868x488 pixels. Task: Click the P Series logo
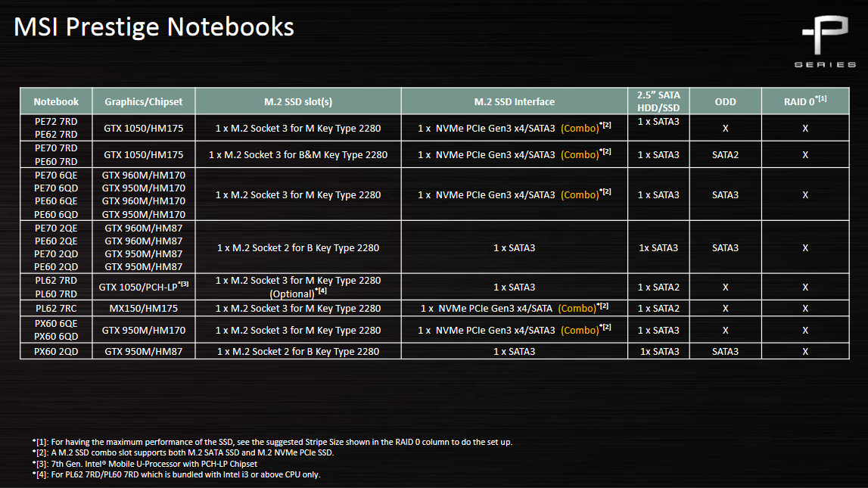(826, 42)
